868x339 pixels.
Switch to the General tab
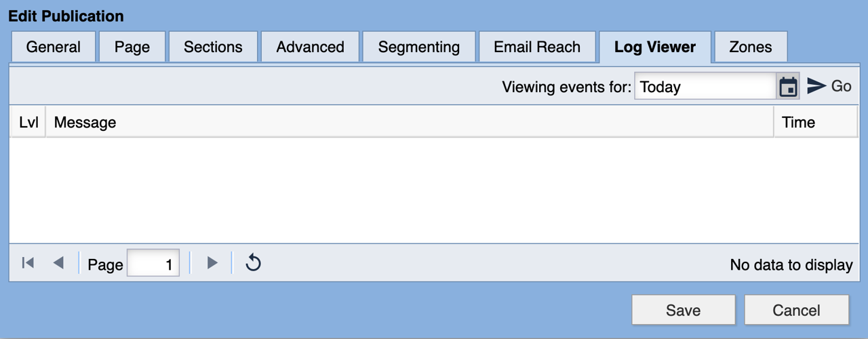[x=54, y=47]
